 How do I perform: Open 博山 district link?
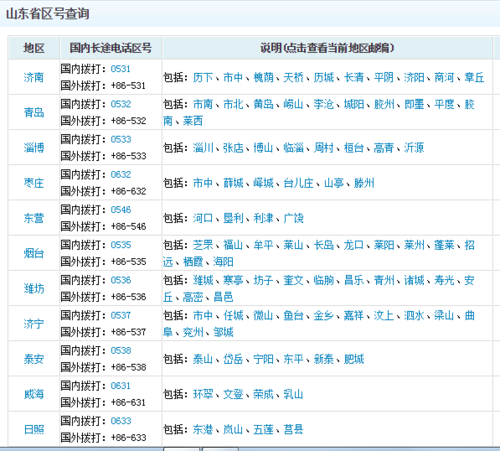[x=263, y=148]
